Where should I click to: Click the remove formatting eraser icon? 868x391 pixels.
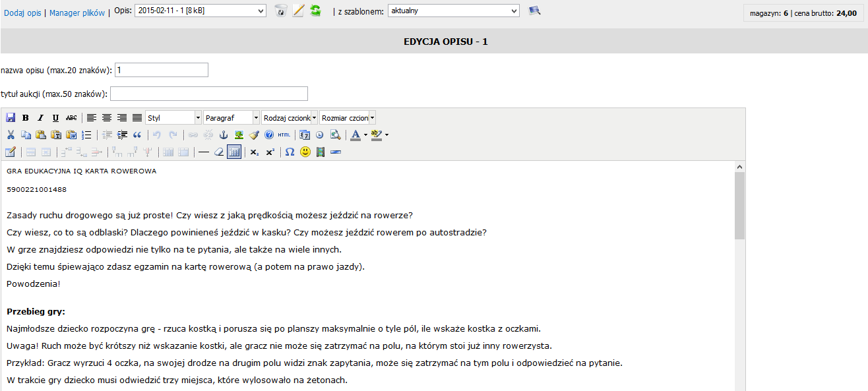[219, 152]
